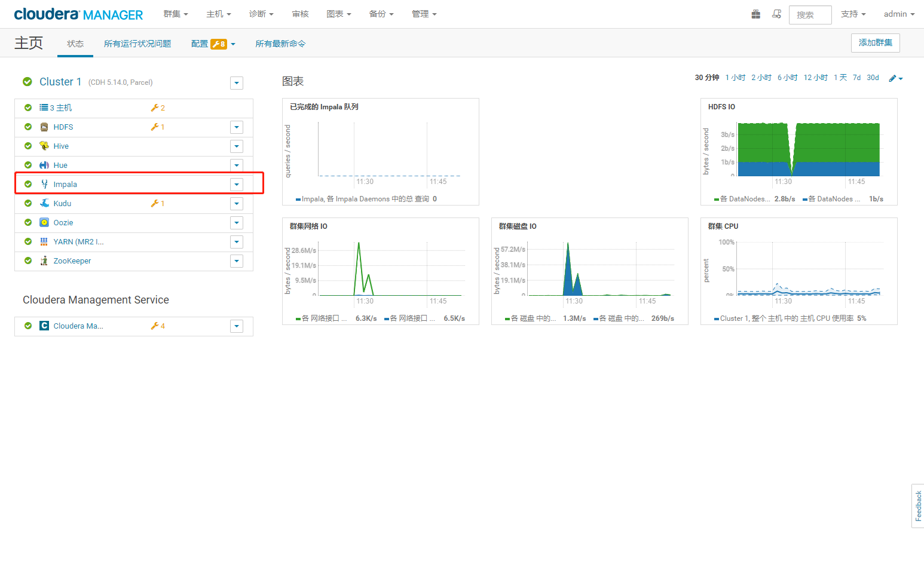924x573 pixels.
Task: Click the 添加群集 button
Action: (876, 43)
